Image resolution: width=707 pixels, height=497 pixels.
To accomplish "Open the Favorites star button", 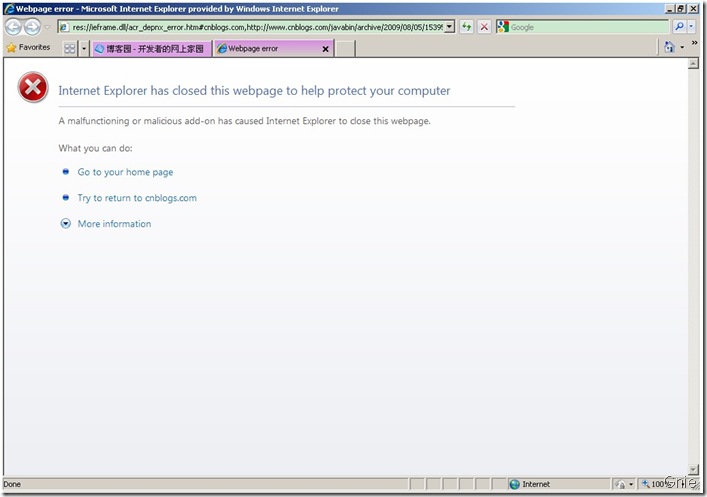I will [28, 47].
